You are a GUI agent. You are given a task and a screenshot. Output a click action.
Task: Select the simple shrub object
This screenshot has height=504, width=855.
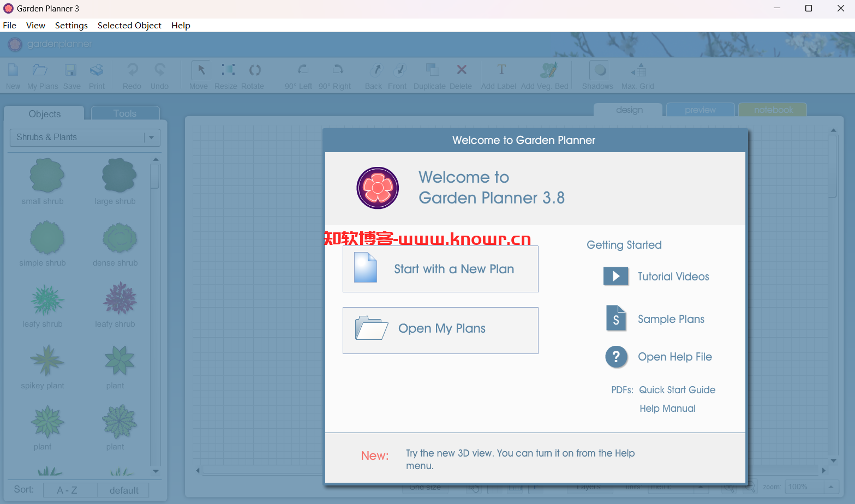click(x=46, y=237)
